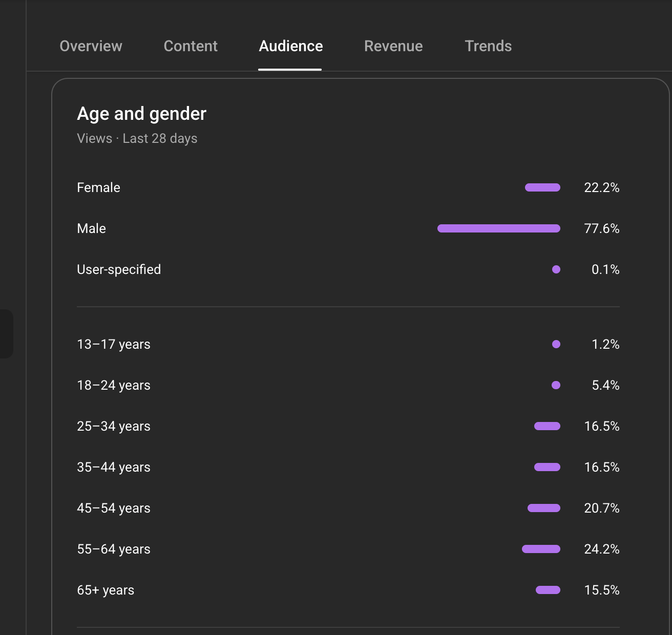Click the purple bar for 45–54 years

pyautogui.click(x=544, y=508)
